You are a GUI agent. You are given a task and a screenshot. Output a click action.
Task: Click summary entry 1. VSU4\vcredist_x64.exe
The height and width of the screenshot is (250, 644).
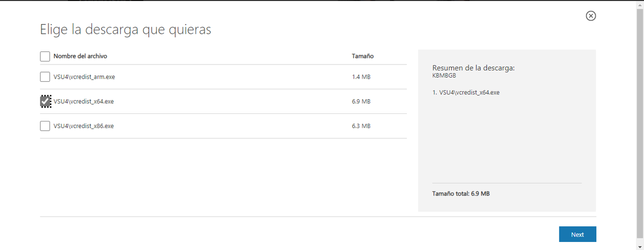pos(466,93)
